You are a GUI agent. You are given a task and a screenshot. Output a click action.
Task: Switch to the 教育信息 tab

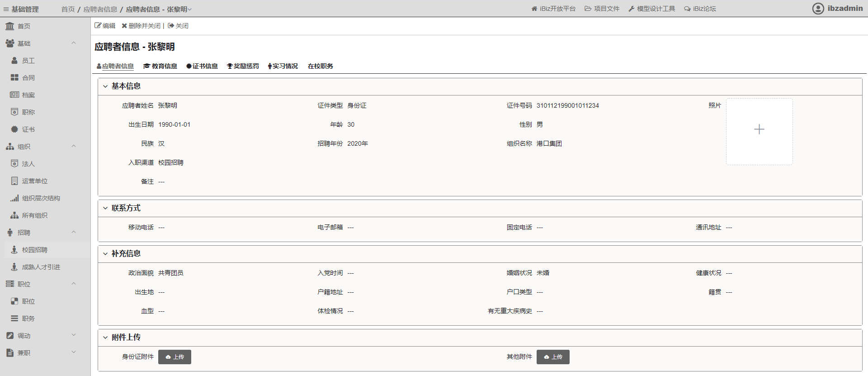[x=160, y=66]
